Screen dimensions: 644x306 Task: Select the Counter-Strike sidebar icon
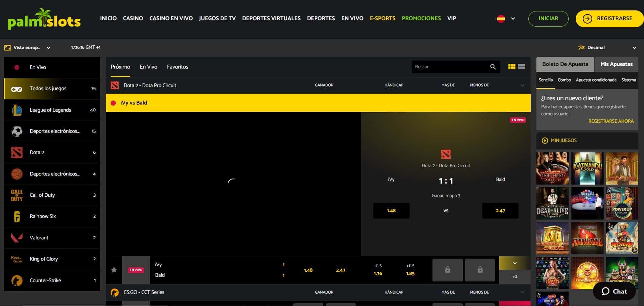coord(17,280)
